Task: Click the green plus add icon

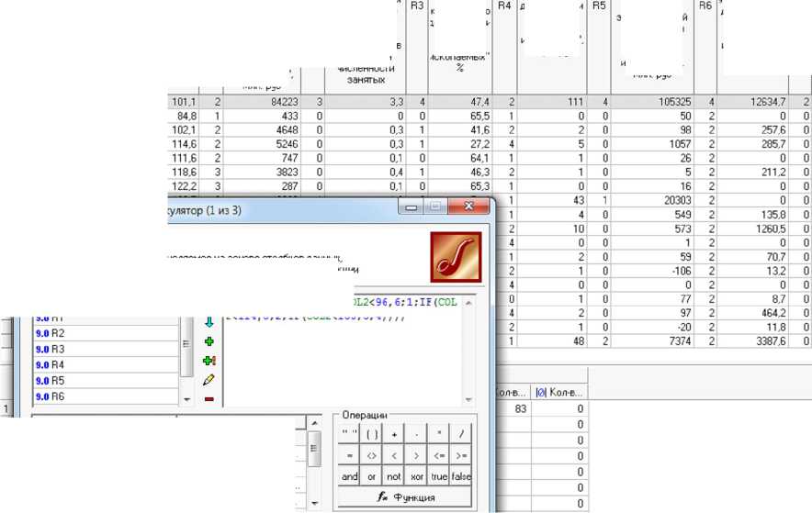Action: 209,341
